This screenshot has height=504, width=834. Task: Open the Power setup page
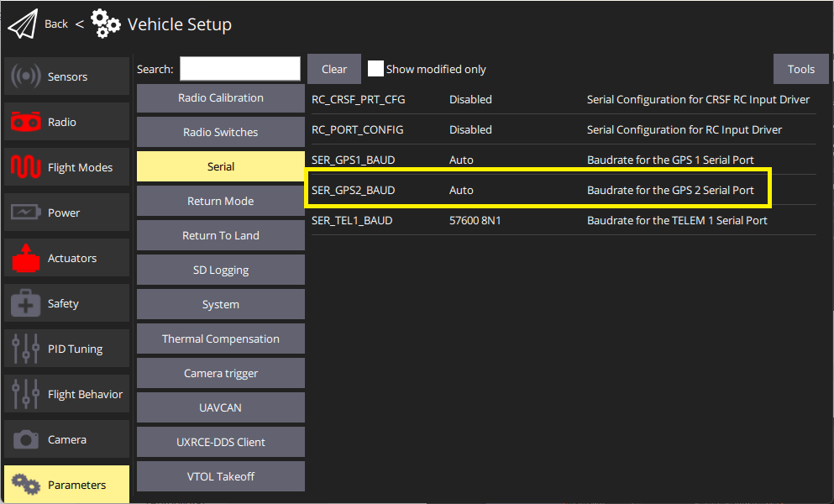click(x=66, y=213)
